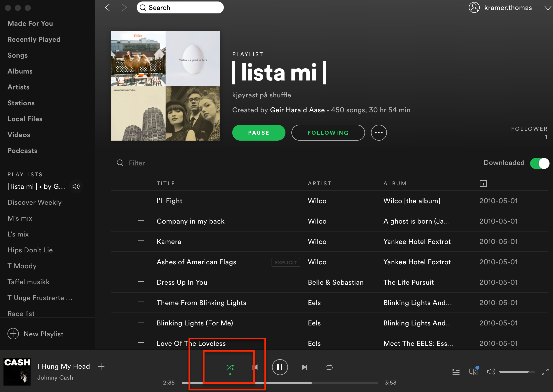Save Blinking Lights (For Me) track

pos(141,322)
